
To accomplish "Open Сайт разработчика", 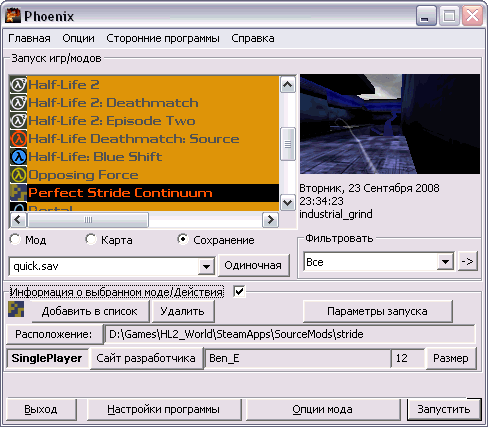I will click(x=146, y=358).
